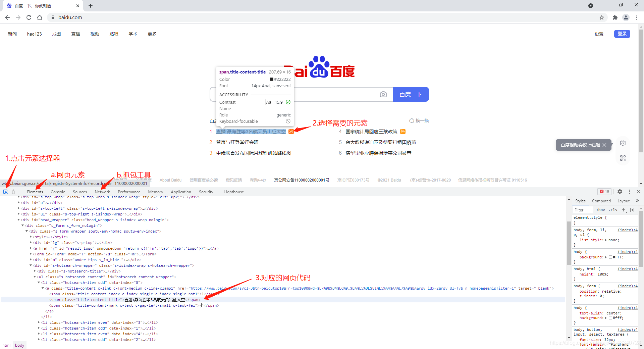Open the 地图 map link
Screen dimensions: 644x349
(x=57, y=34)
